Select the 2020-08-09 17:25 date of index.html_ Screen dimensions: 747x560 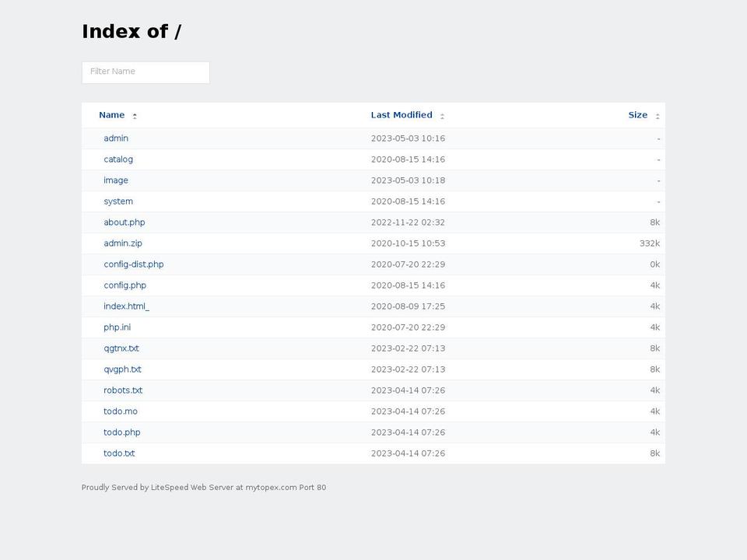point(408,306)
